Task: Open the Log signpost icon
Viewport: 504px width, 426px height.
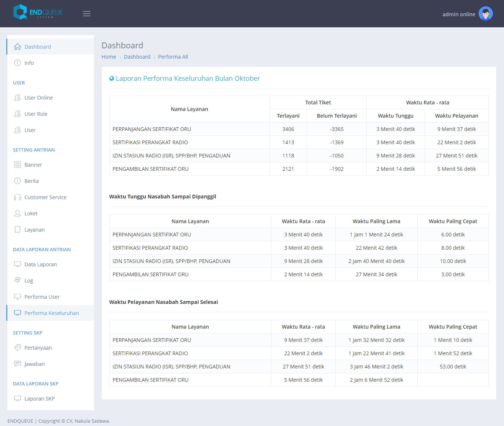Action: (x=17, y=281)
